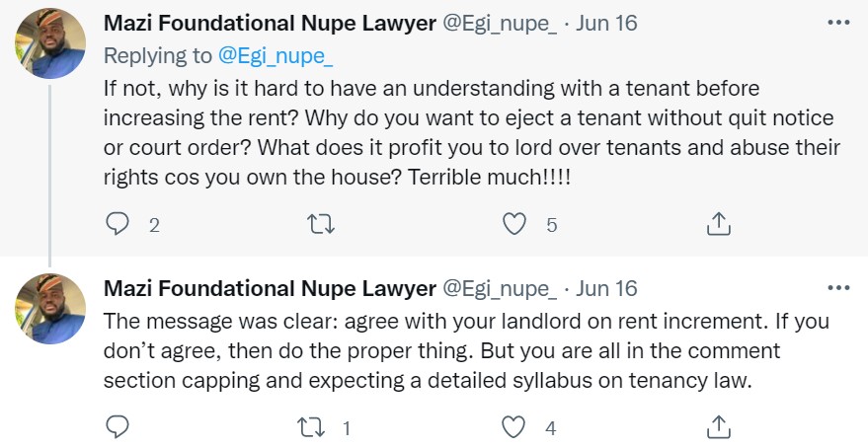Open second tweet text about rent increment
This screenshot has height=448, width=868.
coord(465,351)
